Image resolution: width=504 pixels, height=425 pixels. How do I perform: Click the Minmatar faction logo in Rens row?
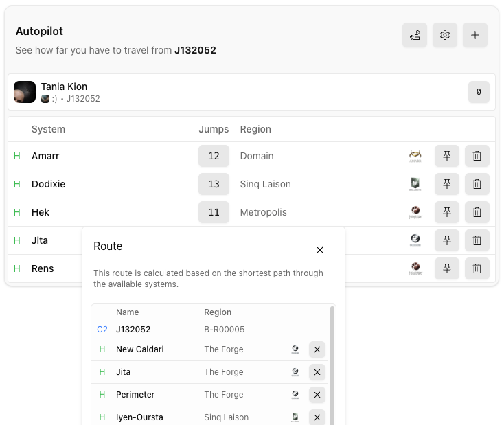click(415, 268)
